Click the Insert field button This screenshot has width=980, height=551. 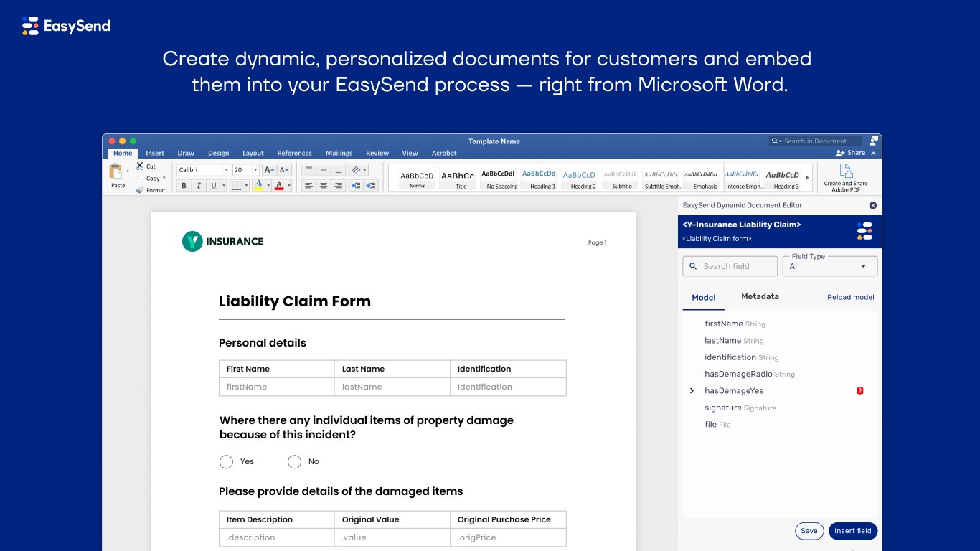click(x=853, y=531)
